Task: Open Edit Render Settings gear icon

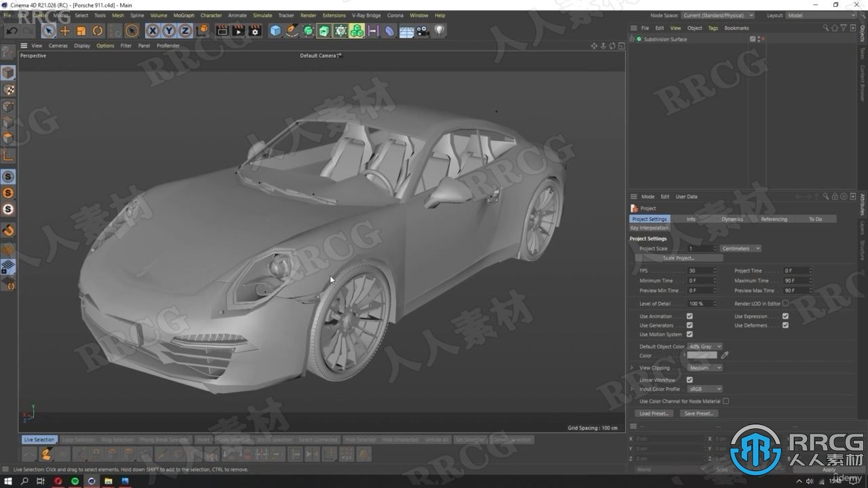Action: [255, 30]
